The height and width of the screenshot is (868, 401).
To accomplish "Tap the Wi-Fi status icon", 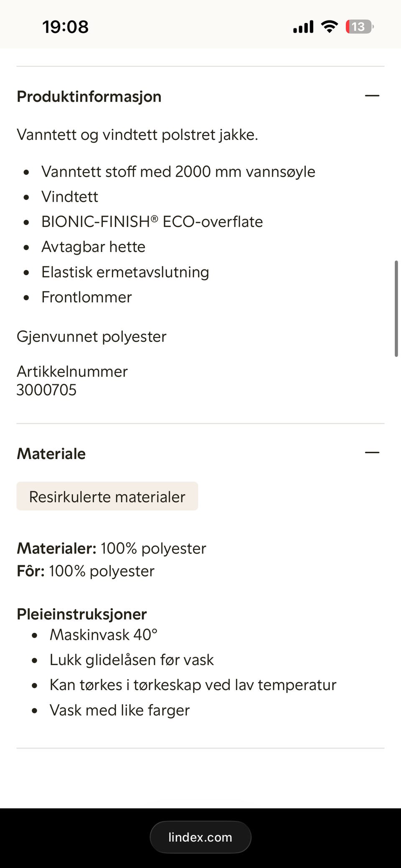I will coord(329,26).
